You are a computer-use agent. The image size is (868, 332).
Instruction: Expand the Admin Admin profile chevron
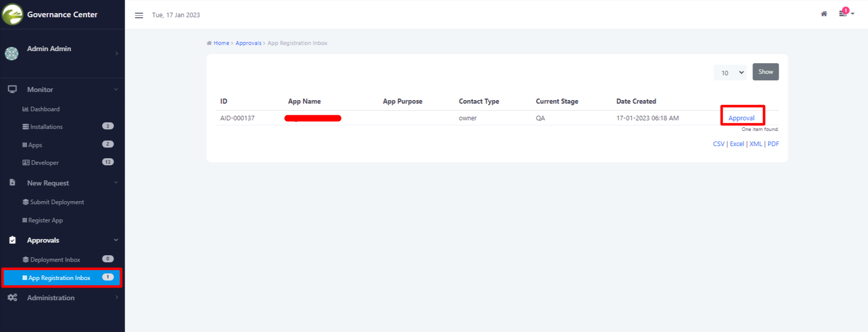pyautogui.click(x=117, y=54)
